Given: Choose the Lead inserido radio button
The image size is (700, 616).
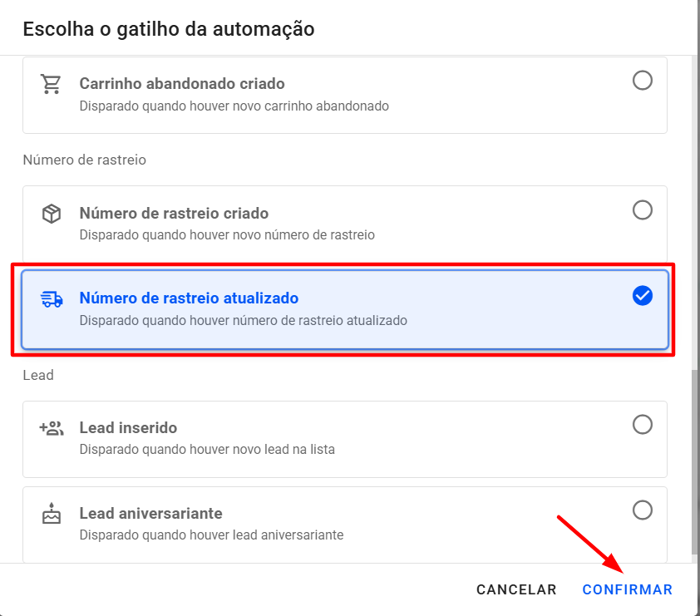Looking at the screenshot, I should (x=643, y=425).
